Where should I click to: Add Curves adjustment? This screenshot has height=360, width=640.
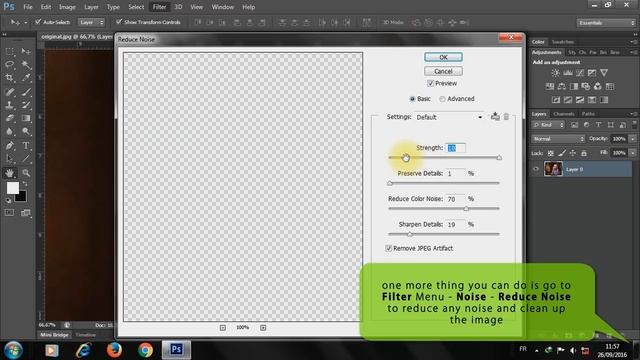[x=580, y=73]
